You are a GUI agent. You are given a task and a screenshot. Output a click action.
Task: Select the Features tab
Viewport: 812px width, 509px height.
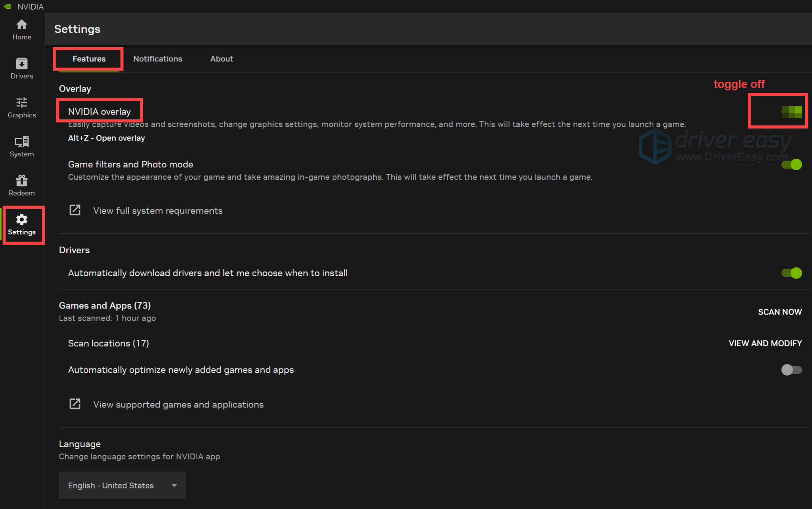click(x=89, y=59)
